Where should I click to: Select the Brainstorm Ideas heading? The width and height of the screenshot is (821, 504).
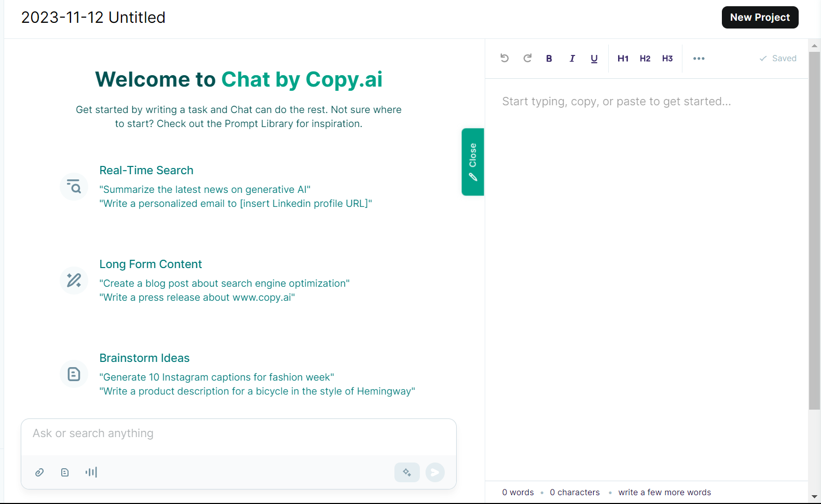tap(144, 358)
